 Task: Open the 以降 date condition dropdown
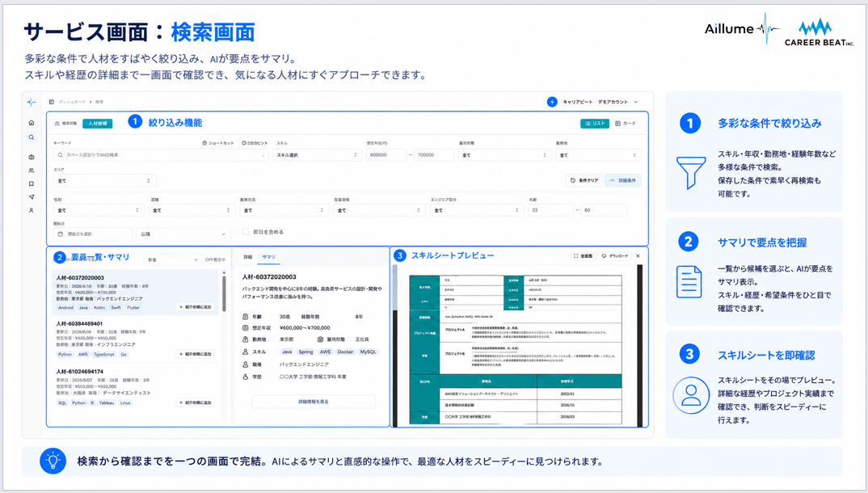[183, 234]
